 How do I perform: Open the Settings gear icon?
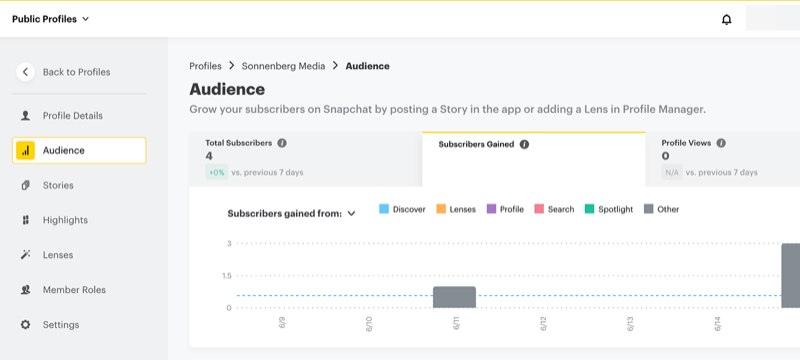pyautogui.click(x=26, y=324)
